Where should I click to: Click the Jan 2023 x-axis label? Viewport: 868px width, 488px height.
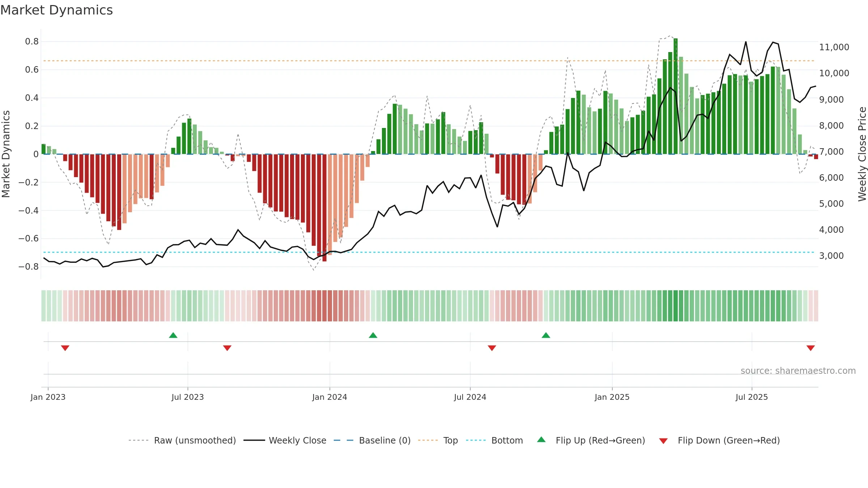pyautogui.click(x=48, y=397)
